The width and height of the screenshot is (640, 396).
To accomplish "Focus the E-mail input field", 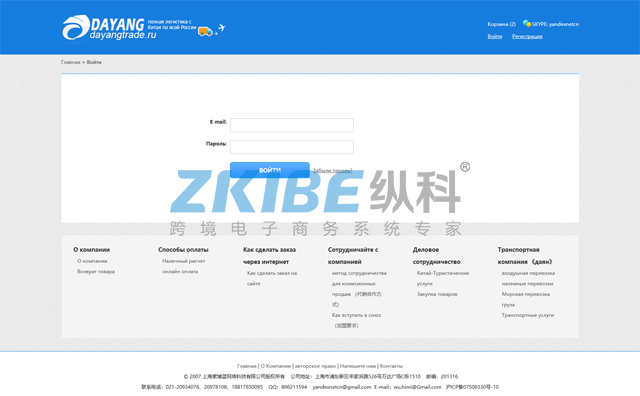I will 292,125.
